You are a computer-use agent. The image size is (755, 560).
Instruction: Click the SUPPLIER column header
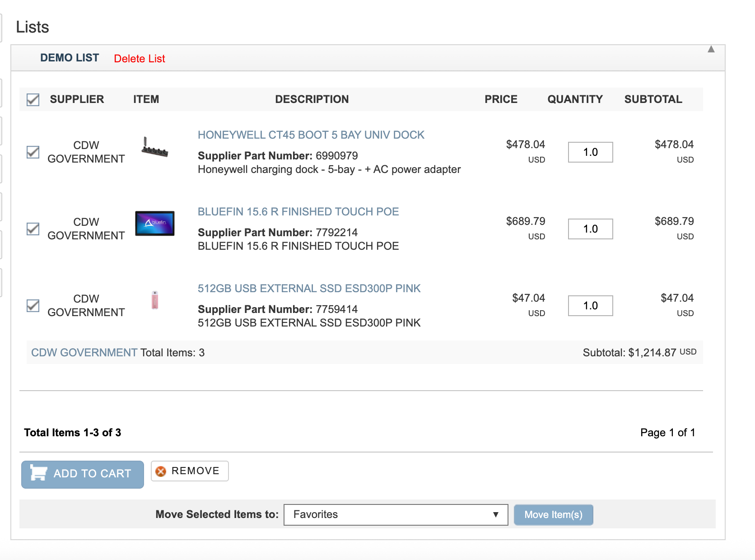tap(77, 99)
